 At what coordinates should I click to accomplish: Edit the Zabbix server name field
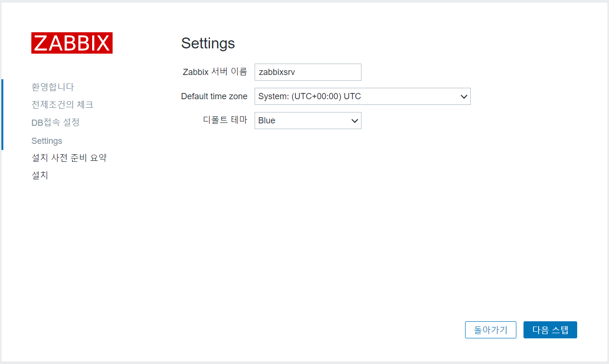point(308,72)
